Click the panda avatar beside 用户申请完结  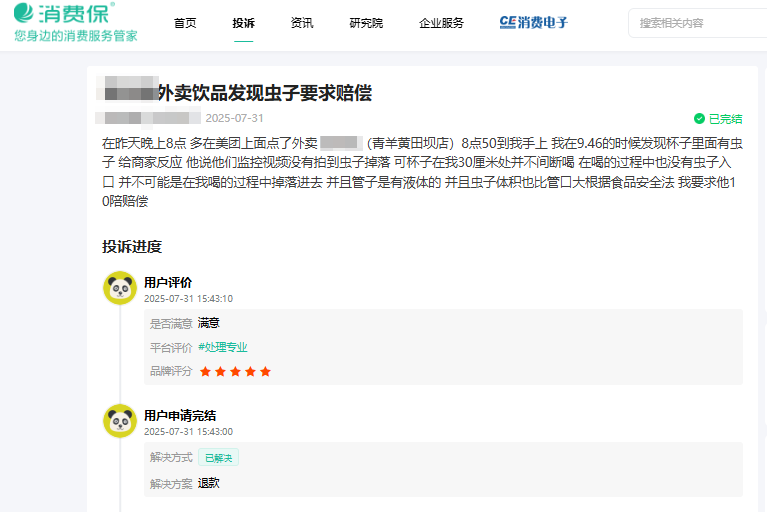[x=120, y=421]
